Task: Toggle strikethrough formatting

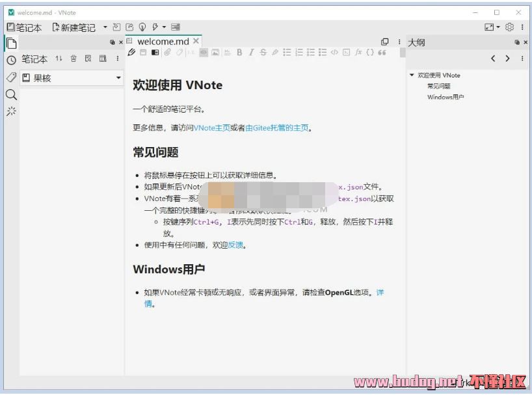Action: (x=263, y=53)
